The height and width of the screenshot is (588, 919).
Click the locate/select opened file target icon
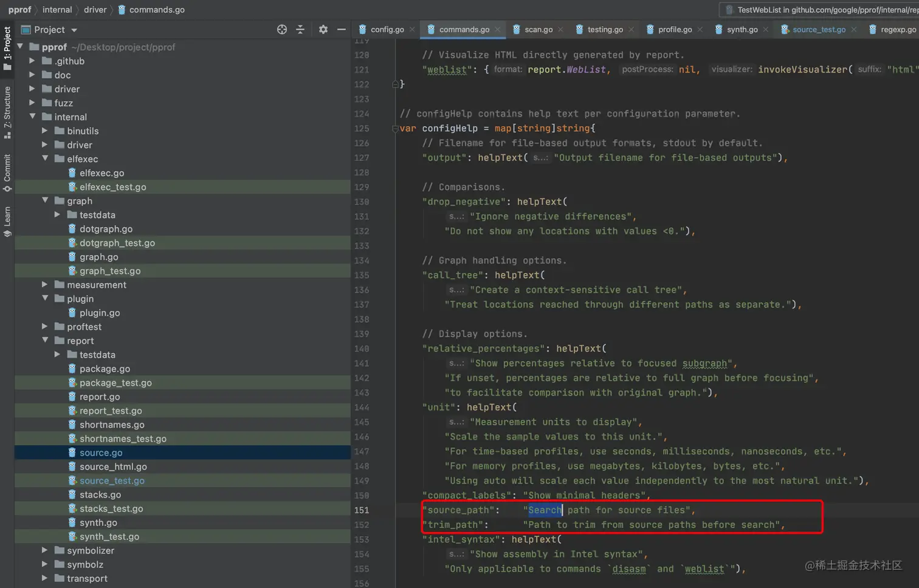(x=282, y=29)
